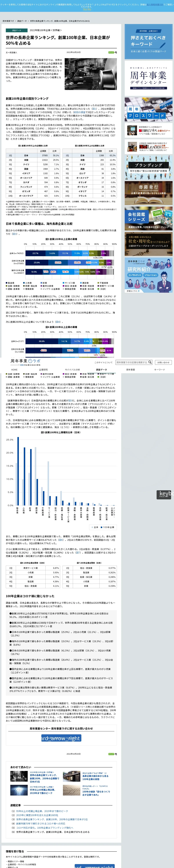This screenshot has width=174, height=868.
Task: Click the フィンランド row in the 図1 table
Action: (x=32, y=187)
